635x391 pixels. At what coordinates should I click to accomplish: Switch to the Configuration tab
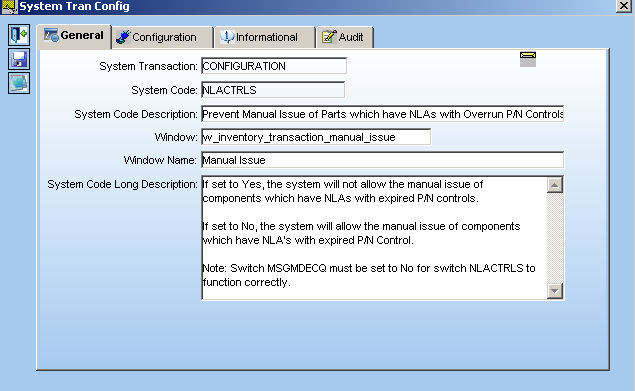coord(162,37)
